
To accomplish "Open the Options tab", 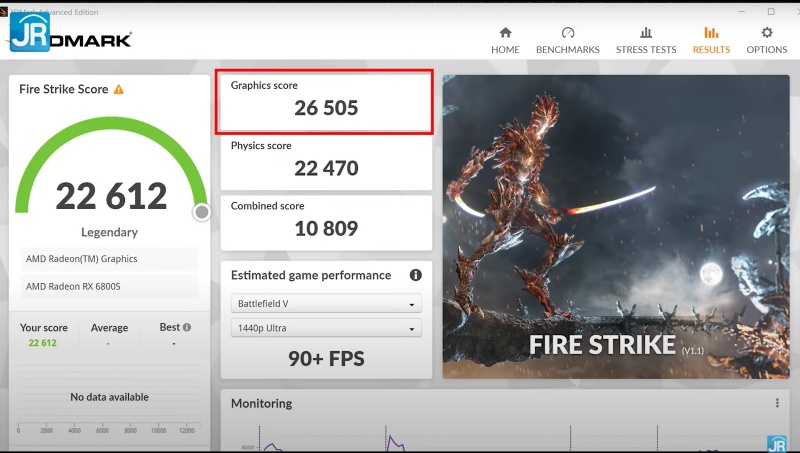I will (766, 41).
